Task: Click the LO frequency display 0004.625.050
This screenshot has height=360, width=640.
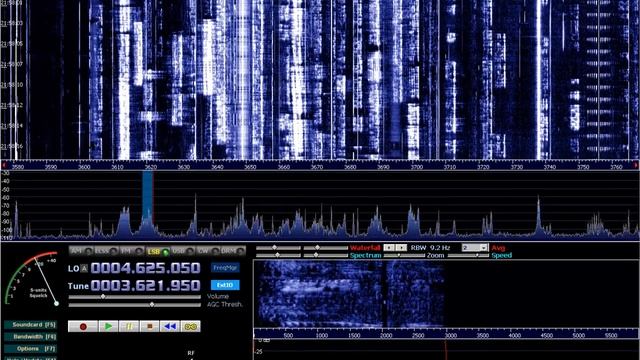Action: click(x=145, y=268)
